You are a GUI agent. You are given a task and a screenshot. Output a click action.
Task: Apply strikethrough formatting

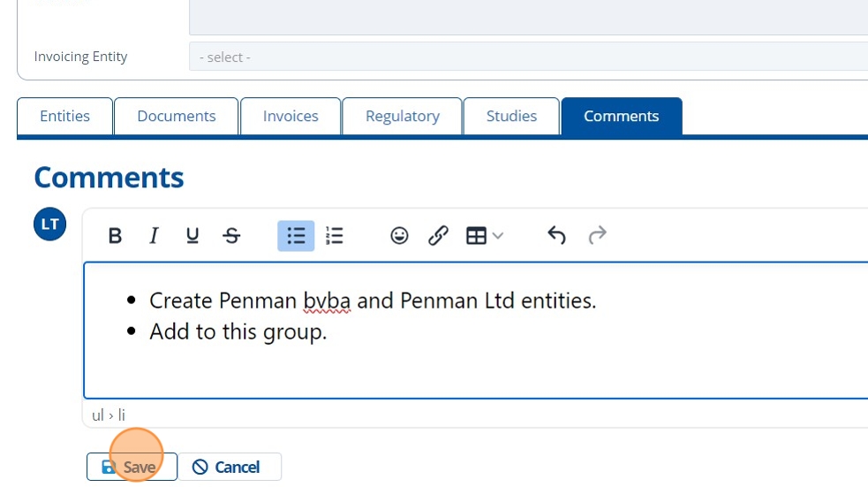(x=231, y=236)
